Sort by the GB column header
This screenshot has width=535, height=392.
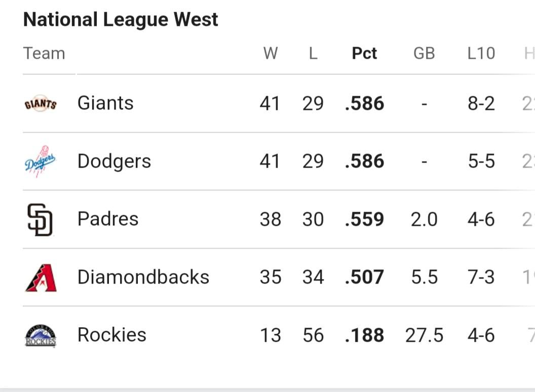click(424, 53)
